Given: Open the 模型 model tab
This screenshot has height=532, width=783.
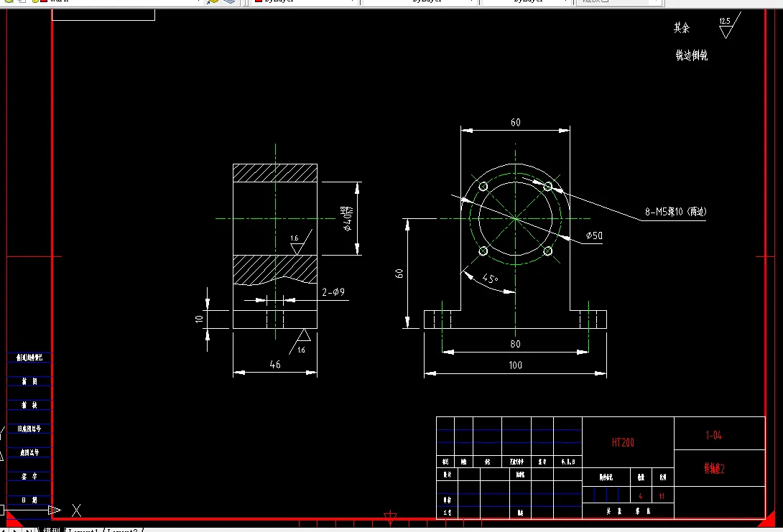Looking at the screenshot, I should pyautogui.click(x=52, y=530).
